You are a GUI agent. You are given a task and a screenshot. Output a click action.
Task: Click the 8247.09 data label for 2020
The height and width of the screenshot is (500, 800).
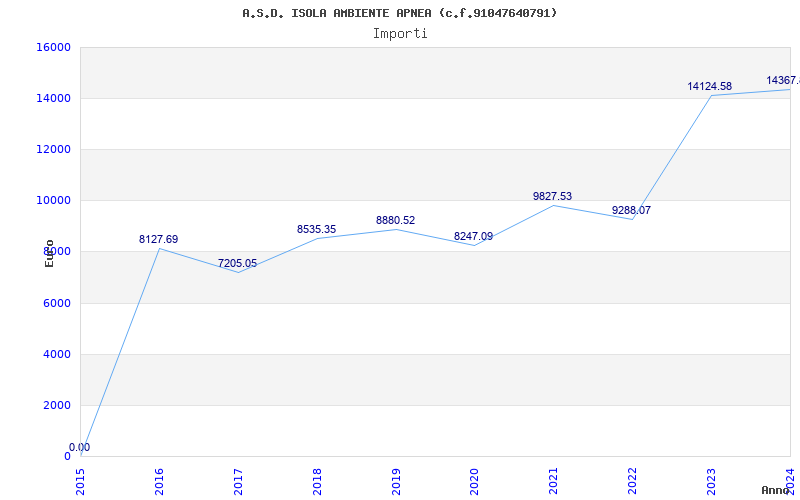click(473, 236)
